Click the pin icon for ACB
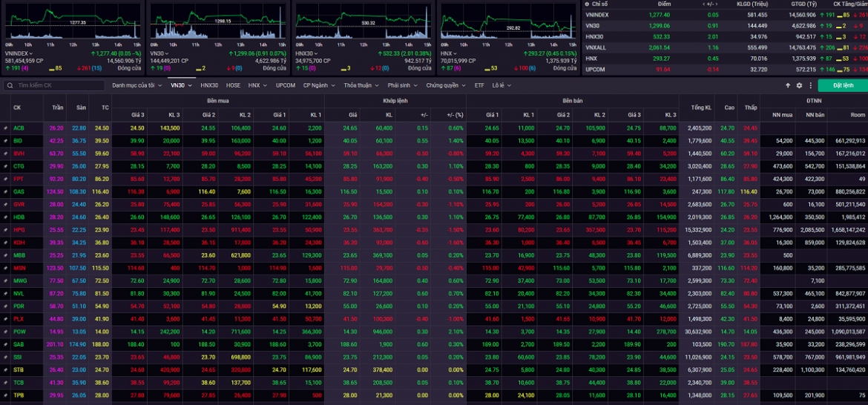The width and height of the screenshot is (868, 405). pos(5,128)
